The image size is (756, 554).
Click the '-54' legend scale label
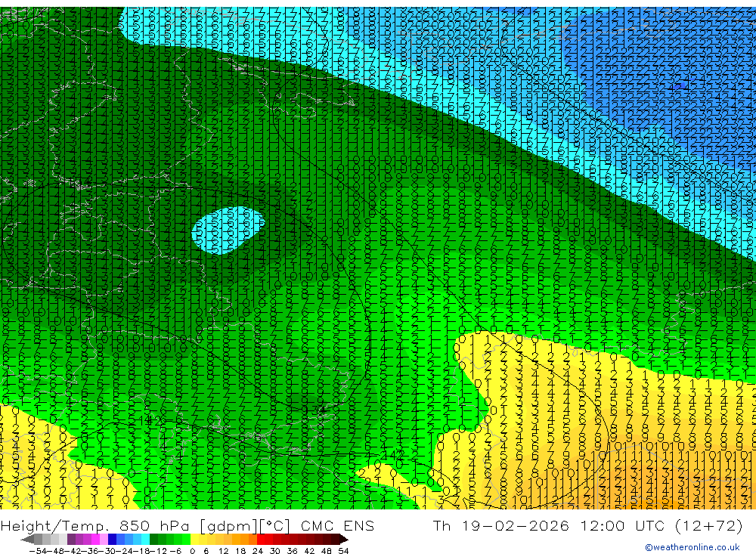tap(38, 551)
